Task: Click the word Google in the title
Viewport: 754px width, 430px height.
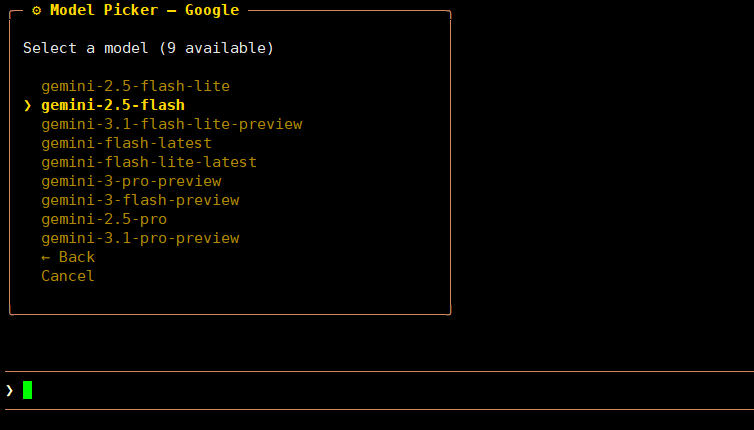Action: tap(212, 10)
